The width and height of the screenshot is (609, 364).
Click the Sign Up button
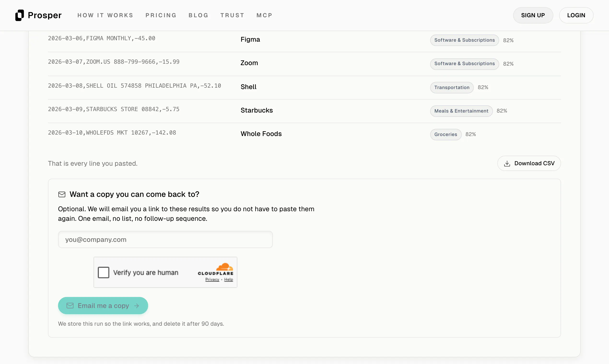tap(533, 15)
